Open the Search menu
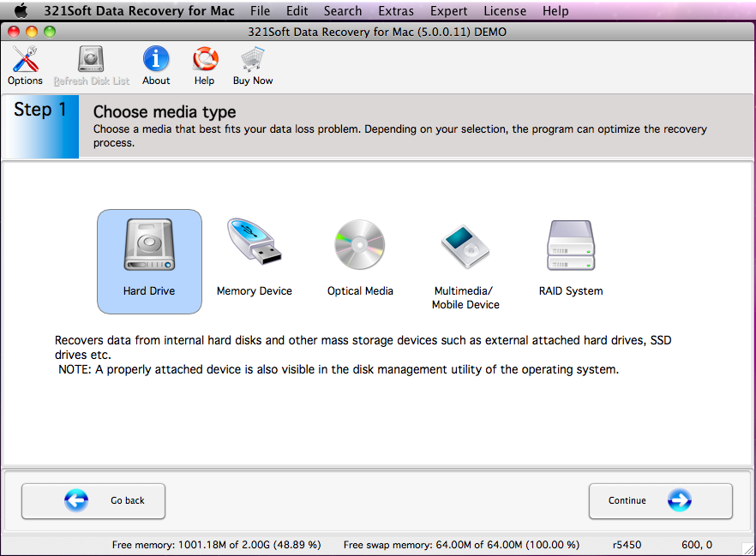The image size is (756, 556). [x=342, y=10]
